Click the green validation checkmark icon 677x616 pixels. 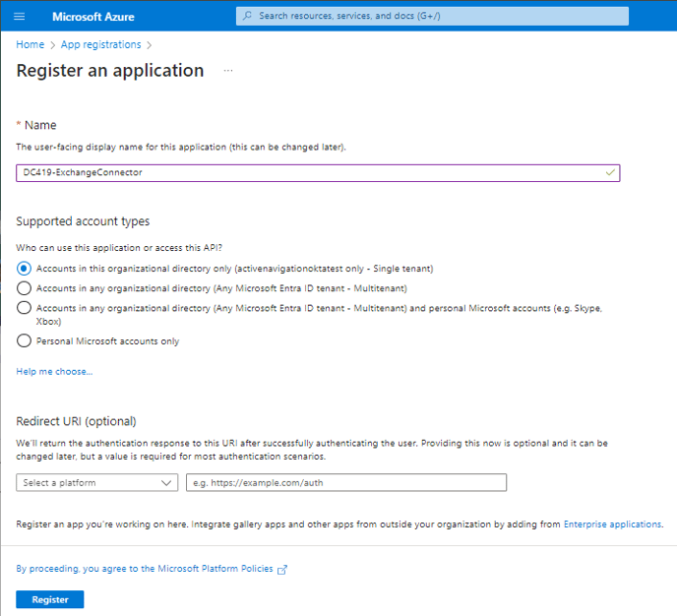(610, 172)
